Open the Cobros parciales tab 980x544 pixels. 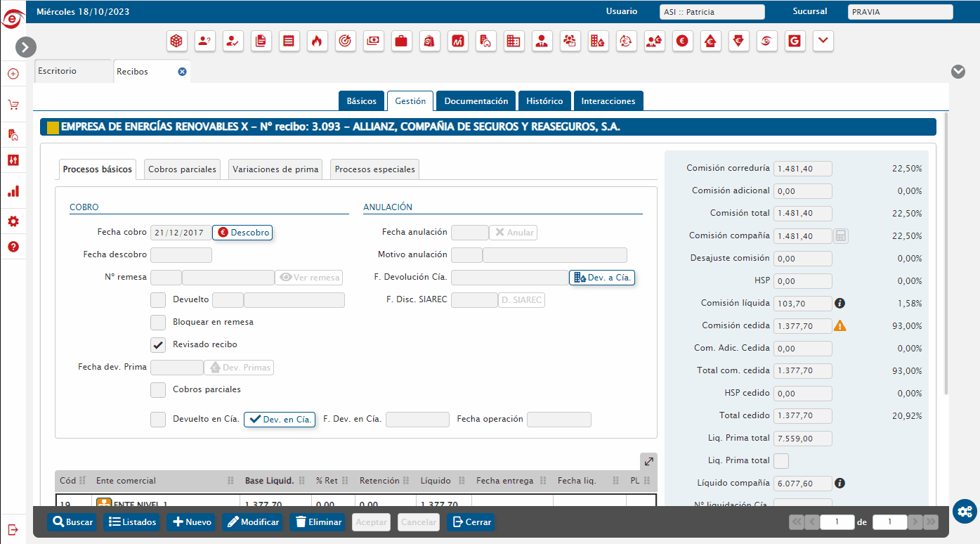point(183,169)
